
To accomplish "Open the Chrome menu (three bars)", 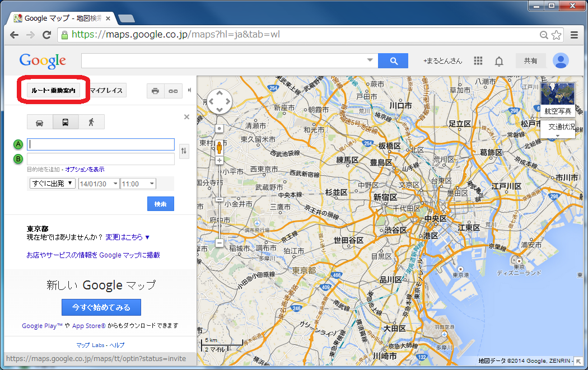I will click(574, 35).
